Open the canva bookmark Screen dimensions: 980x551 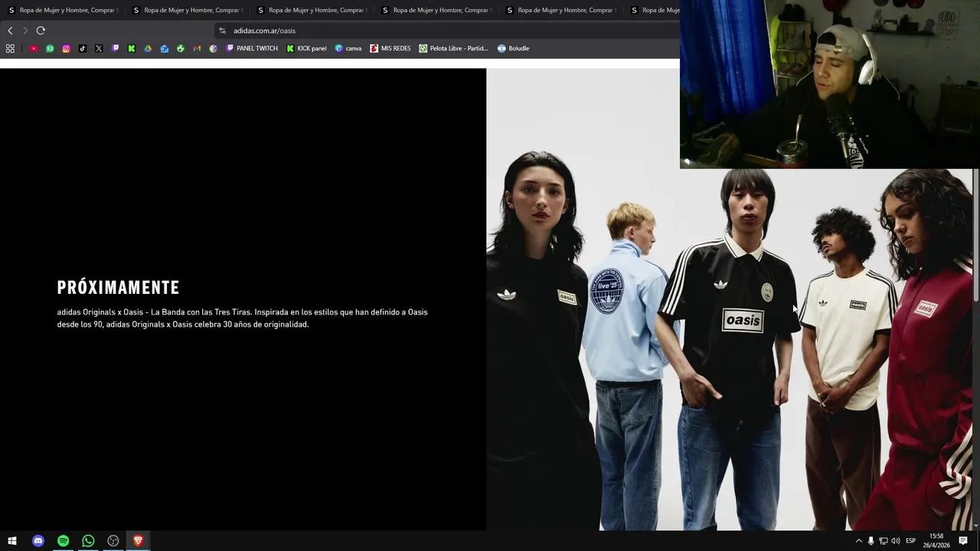[x=348, y=48]
